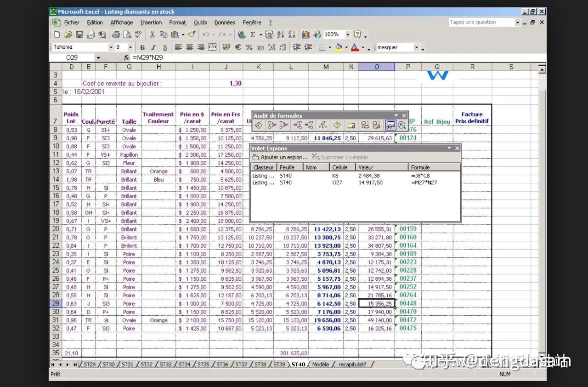The image size is (588, 387).
Task: Click the Evaluate formula magnifier icon
Action: click(402, 125)
